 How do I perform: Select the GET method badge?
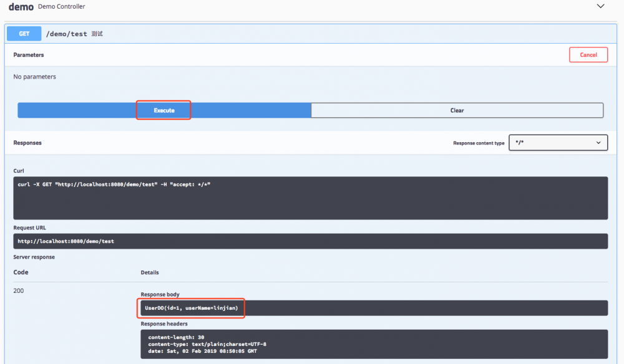click(24, 34)
